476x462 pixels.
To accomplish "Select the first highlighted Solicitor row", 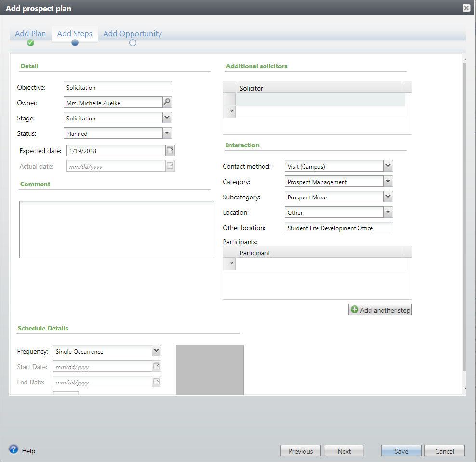I will tap(320, 99).
